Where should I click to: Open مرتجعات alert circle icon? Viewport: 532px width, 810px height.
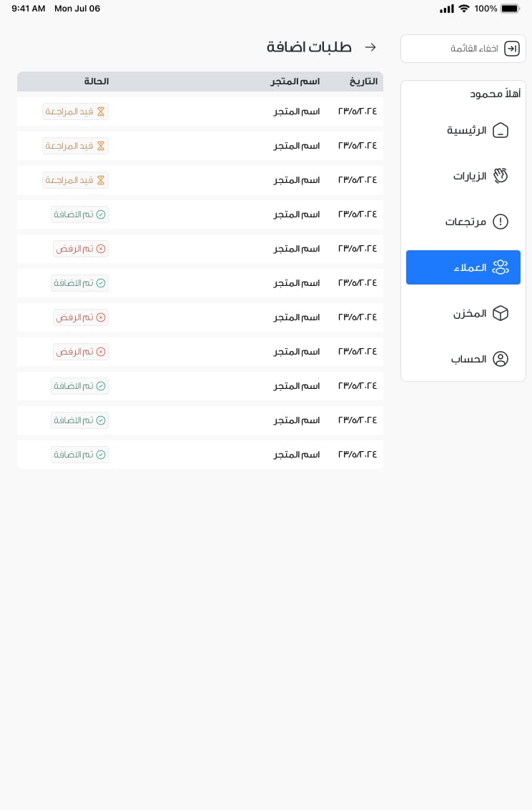click(500, 222)
